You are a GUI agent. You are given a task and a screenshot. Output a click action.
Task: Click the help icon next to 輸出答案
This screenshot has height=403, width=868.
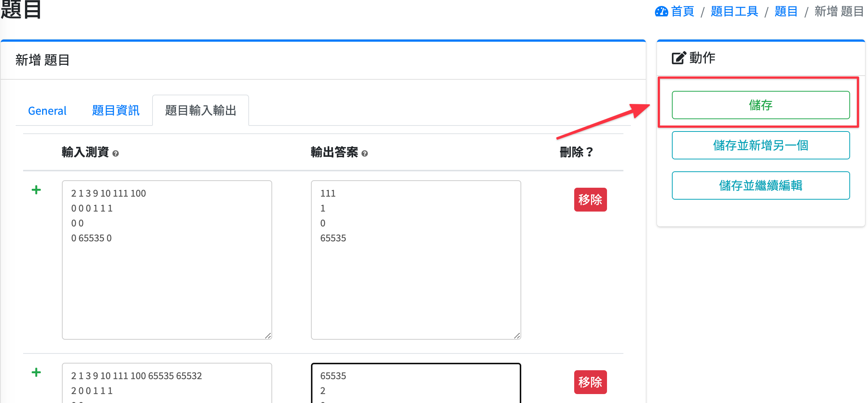(365, 153)
